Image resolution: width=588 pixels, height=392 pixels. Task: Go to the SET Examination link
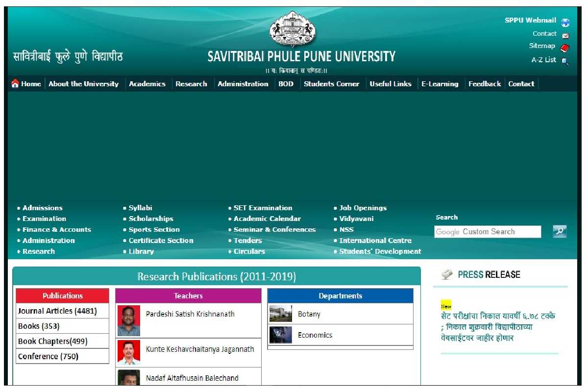(263, 208)
